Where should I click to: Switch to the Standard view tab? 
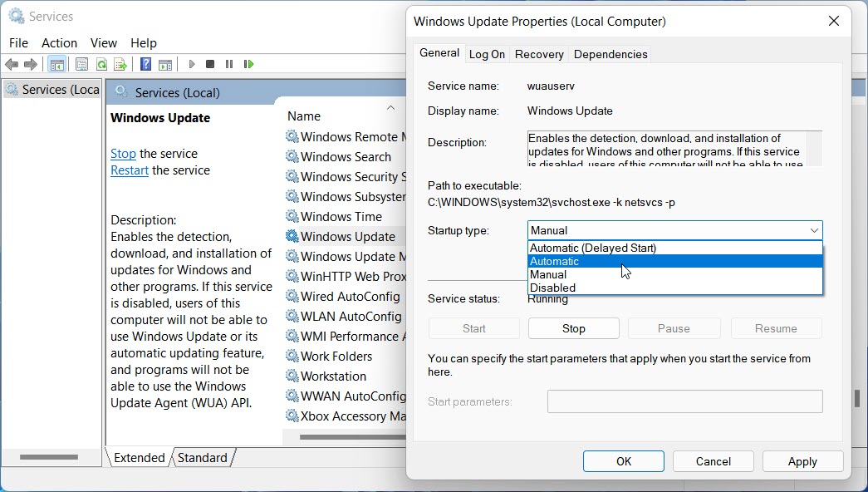tap(202, 457)
